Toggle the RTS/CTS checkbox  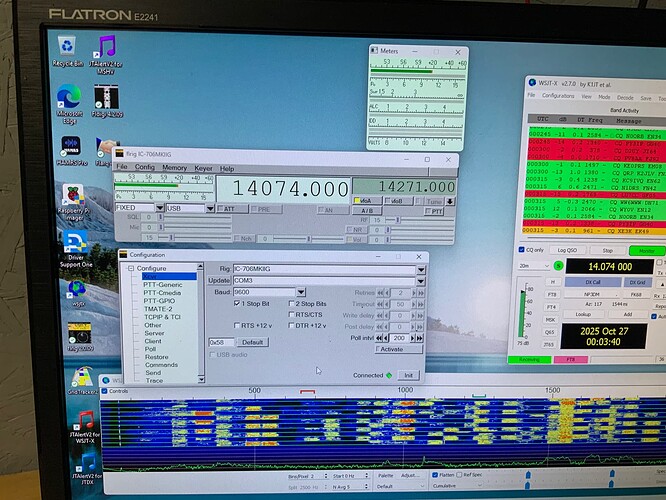point(292,314)
